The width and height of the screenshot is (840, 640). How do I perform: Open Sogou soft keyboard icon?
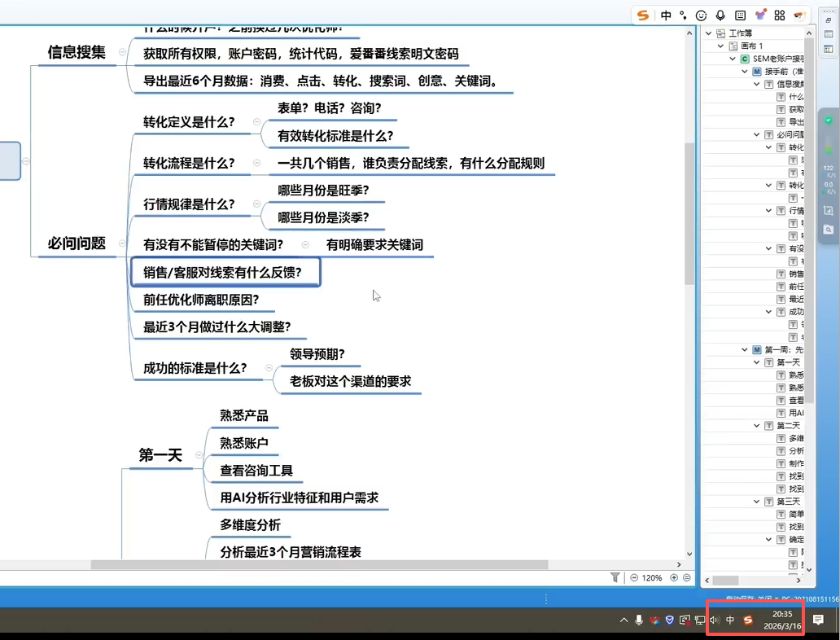click(x=740, y=15)
